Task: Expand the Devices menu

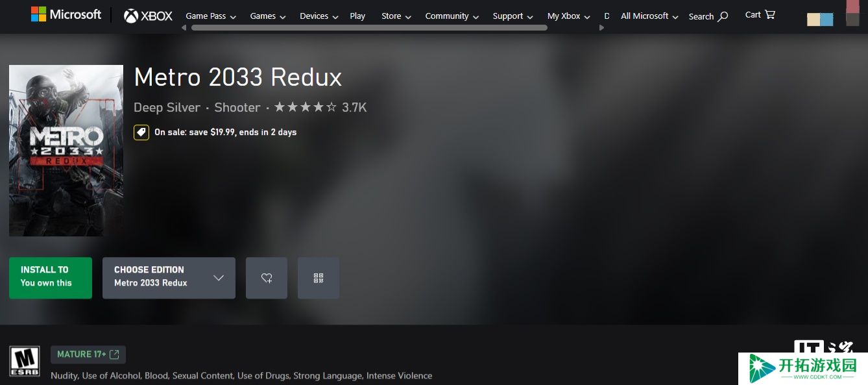Action: pyautogui.click(x=319, y=16)
